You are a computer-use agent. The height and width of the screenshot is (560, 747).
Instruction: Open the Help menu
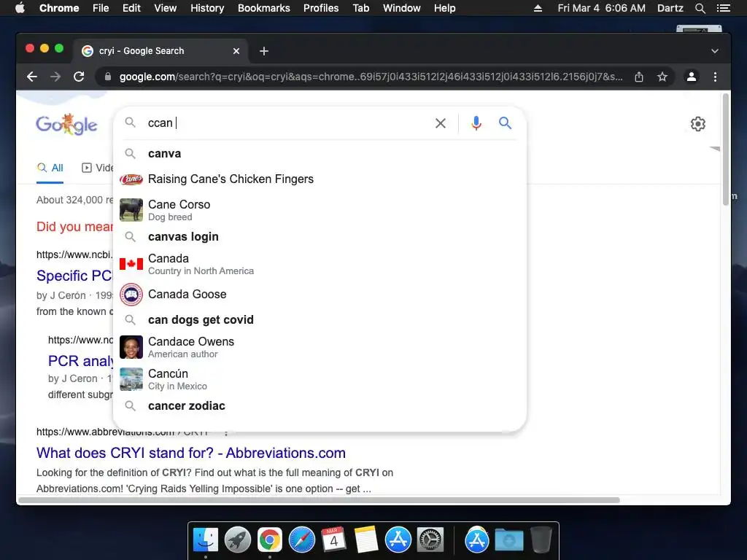[444, 8]
